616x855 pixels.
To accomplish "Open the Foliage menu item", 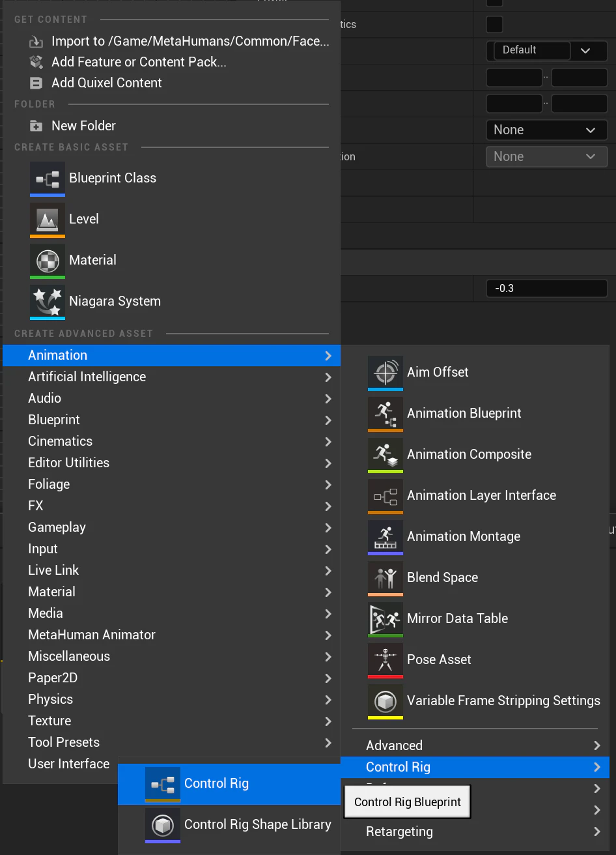I will 172,485.
